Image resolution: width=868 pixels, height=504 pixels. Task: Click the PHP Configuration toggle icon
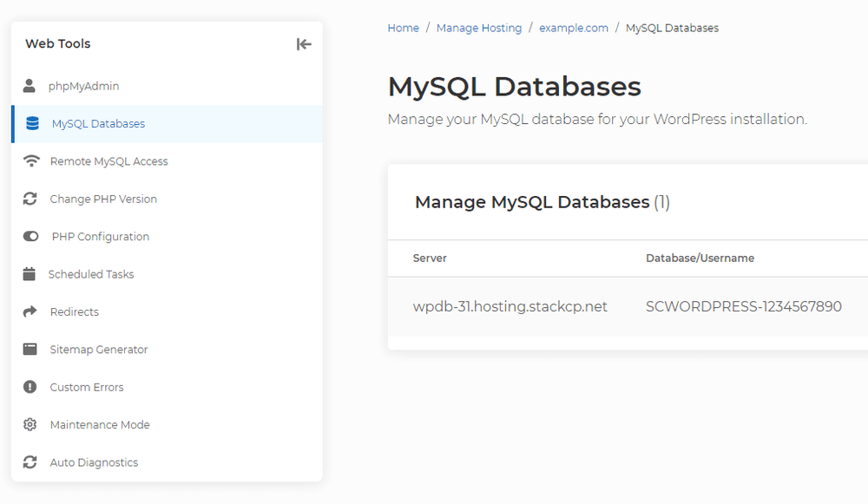pos(31,237)
